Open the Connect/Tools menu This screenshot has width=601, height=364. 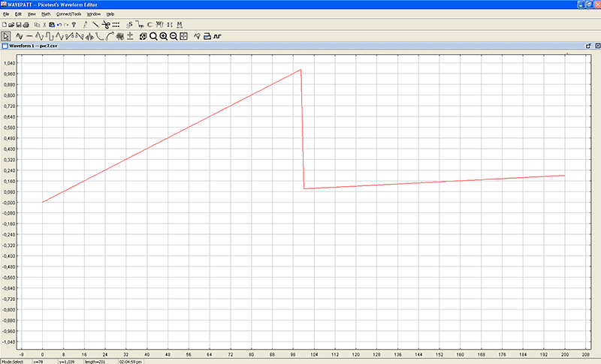(x=69, y=14)
